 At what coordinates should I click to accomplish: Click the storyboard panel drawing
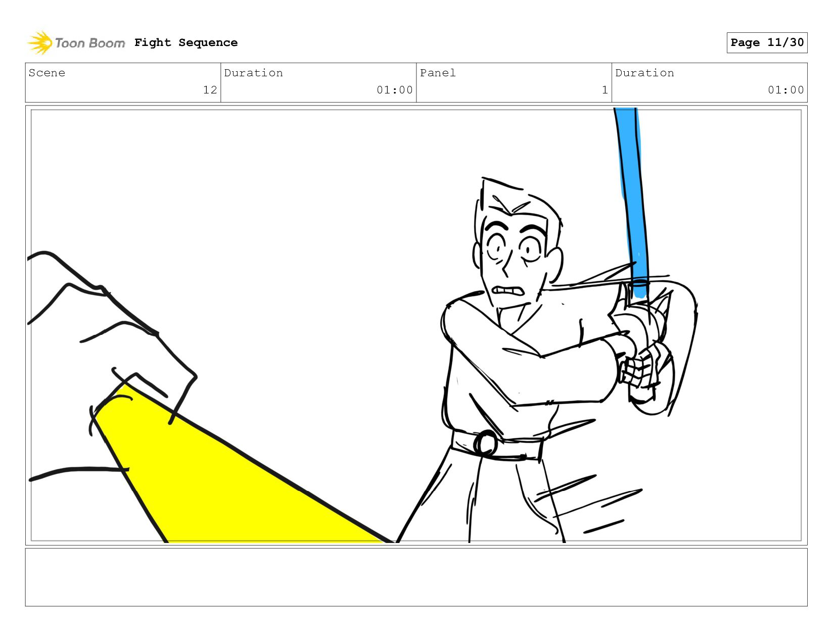tap(416, 325)
